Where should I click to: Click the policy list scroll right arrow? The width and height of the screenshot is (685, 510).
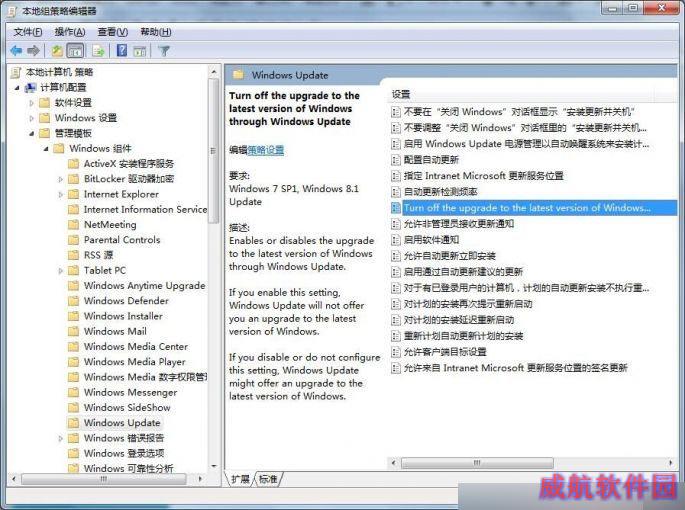(671, 462)
